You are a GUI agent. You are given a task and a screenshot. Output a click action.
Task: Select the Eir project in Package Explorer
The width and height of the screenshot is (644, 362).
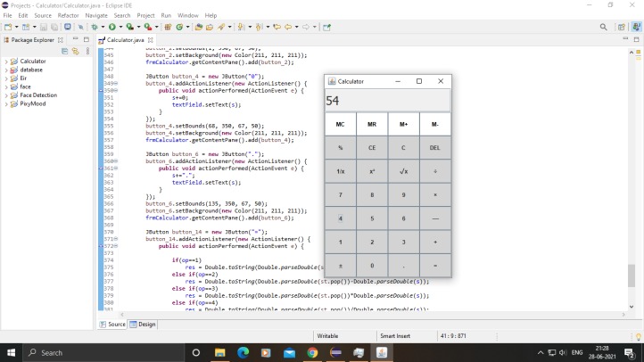23,78
